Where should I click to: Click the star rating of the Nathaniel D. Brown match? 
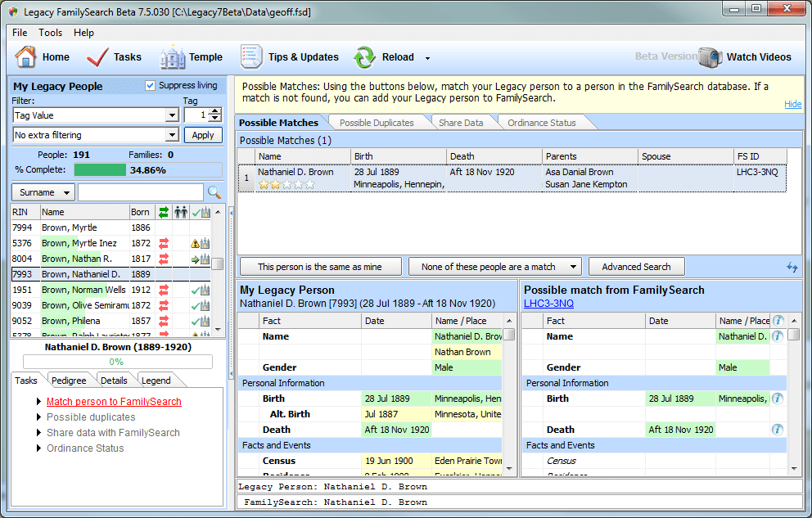click(x=286, y=184)
